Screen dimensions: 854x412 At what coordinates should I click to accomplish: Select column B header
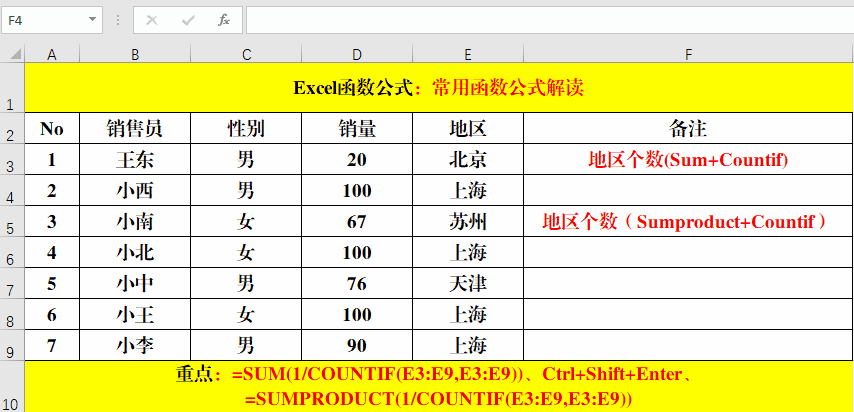(135, 54)
